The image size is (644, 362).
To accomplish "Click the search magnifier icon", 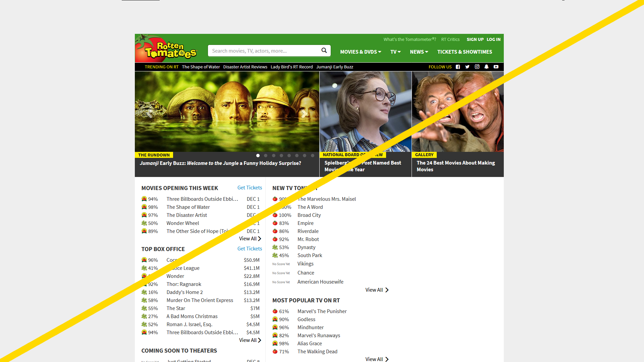I will 324,51.
